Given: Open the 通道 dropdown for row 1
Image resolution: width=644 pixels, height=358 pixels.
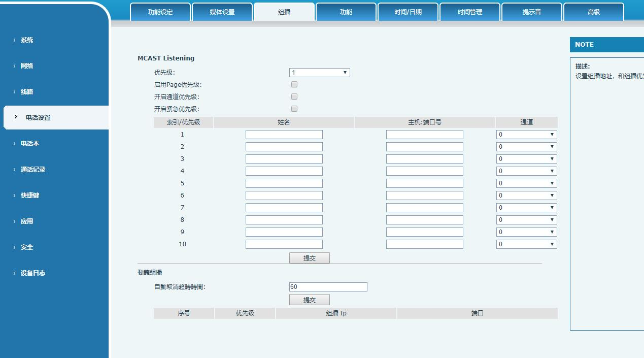Looking at the screenshot, I should (x=527, y=135).
